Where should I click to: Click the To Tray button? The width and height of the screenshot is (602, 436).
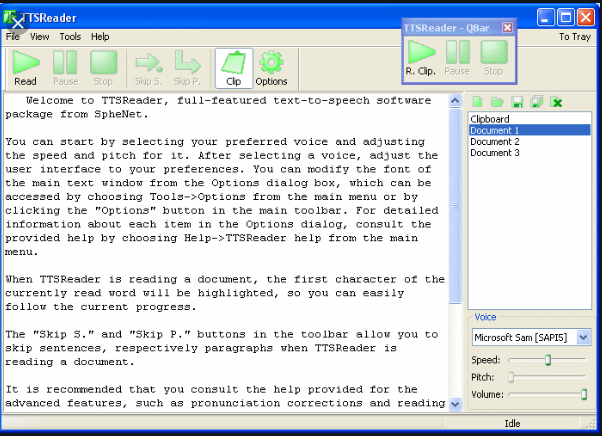[x=575, y=37]
